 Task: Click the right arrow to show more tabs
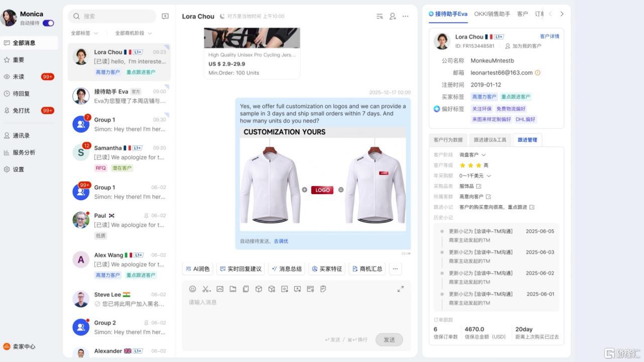562,14
